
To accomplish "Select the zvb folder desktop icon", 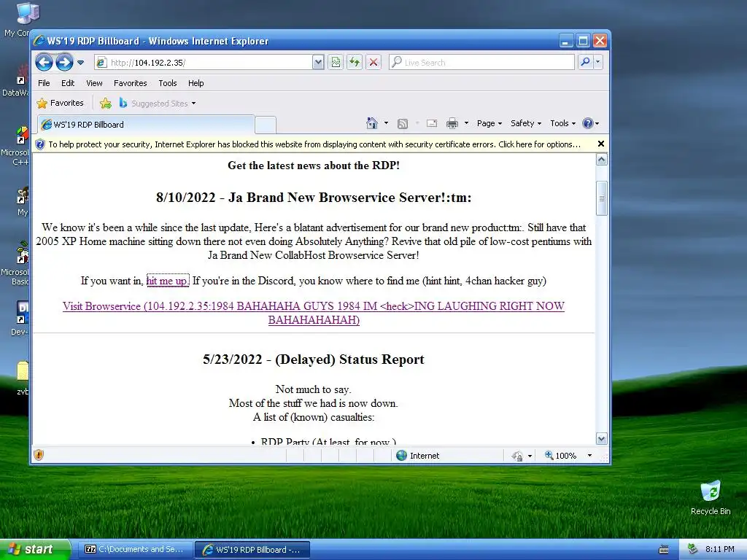I will (x=23, y=378).
